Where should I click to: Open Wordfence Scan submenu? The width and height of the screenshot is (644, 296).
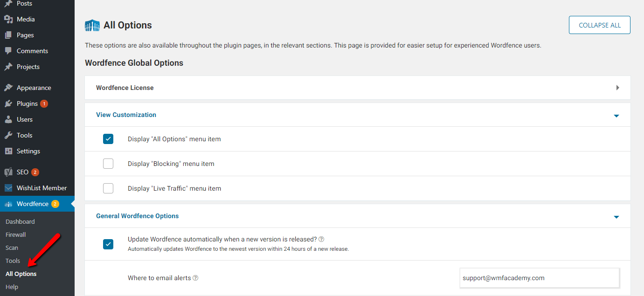coord(12,248)
